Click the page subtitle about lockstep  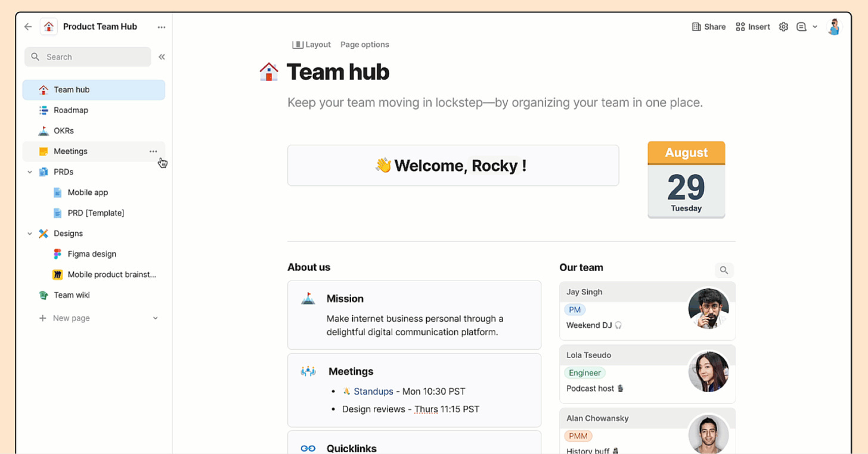click(495, 102)
